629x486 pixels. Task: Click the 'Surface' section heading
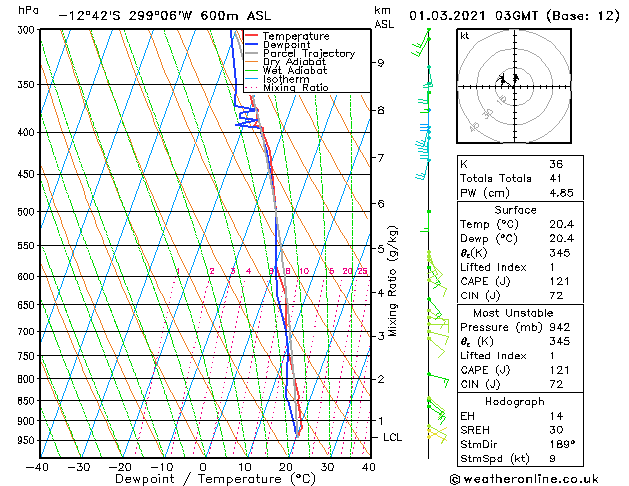coord(515,210)
